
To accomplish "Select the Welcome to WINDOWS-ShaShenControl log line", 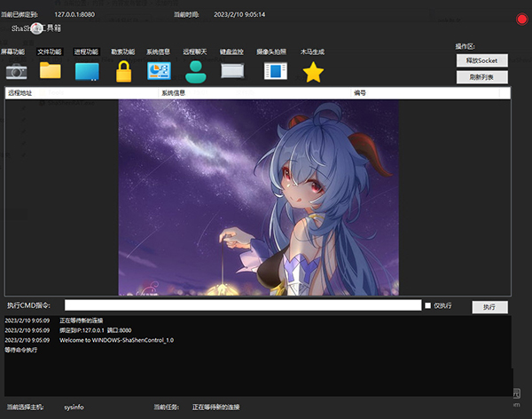I will [x=116, y=340].
